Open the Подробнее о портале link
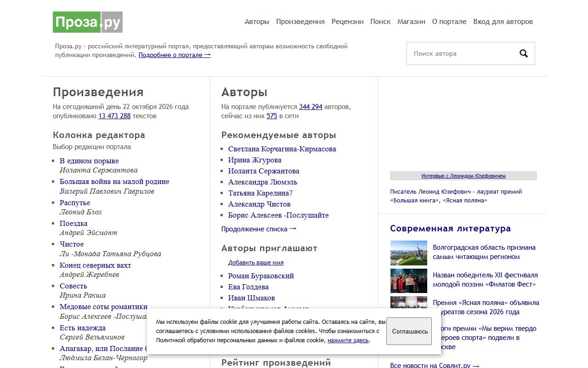Viewport: 588px width, 368px height. 175,55
